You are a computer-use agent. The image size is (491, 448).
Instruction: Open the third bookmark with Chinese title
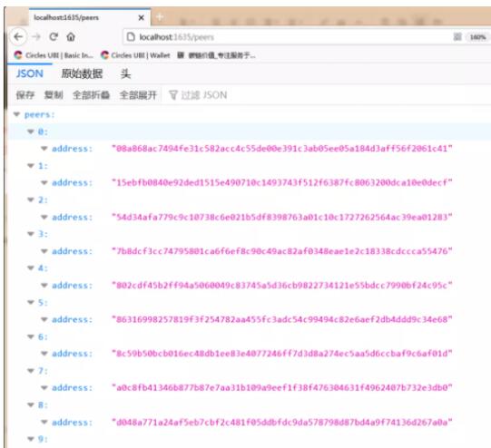point(216,55)
